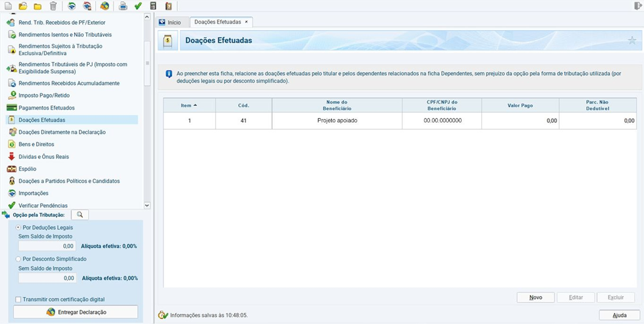Open Doações a Partidos Políticos e Candidatos
The height and width of the screenshot is (324, 644).
click(69, 181)
